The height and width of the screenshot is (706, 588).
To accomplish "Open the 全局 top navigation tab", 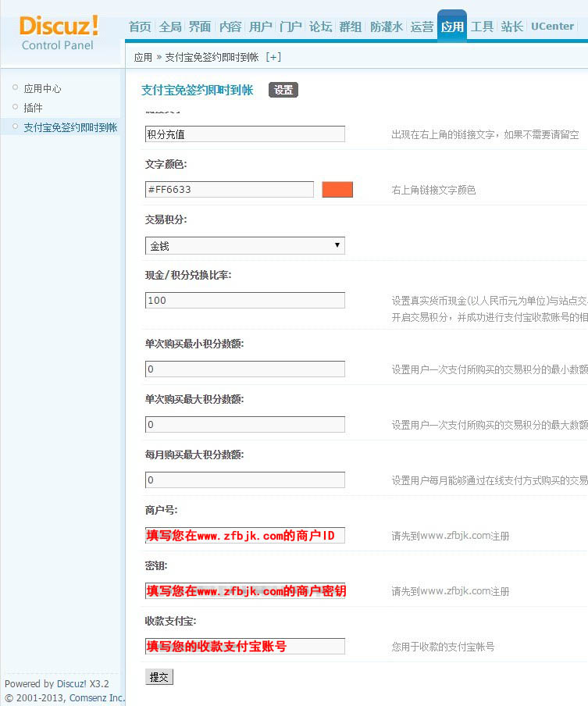I will point(170,27).
